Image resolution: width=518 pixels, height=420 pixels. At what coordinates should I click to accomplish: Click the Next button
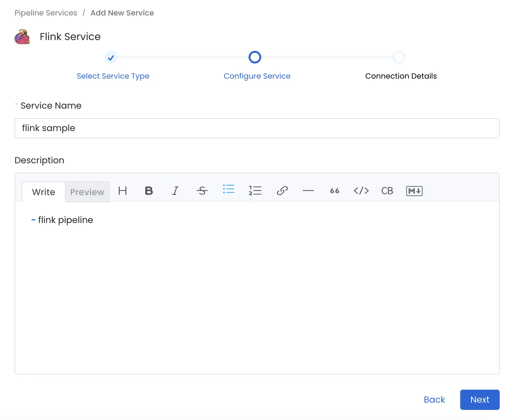click(479, 400)
